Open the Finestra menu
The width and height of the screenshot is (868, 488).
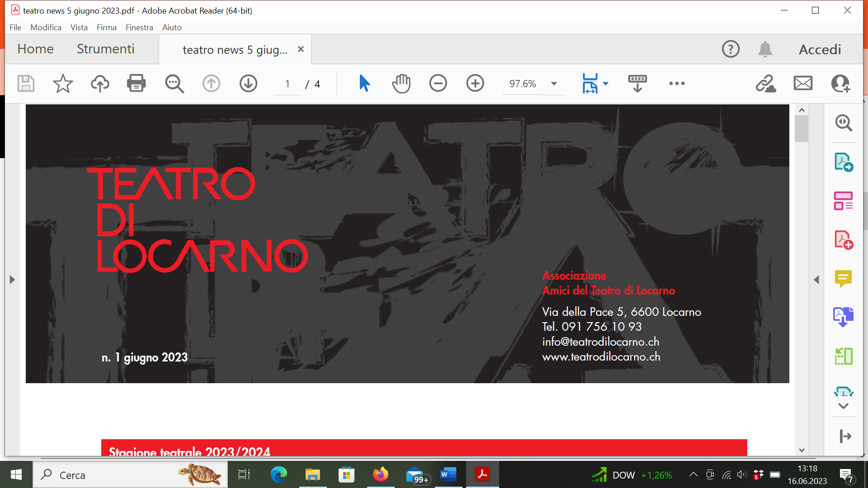[139, 28]
